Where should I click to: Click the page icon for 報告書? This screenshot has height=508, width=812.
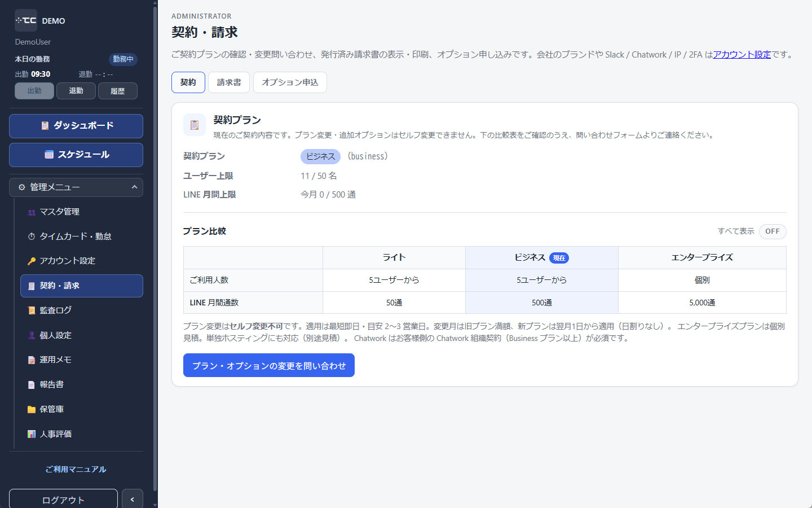(32, 385)
